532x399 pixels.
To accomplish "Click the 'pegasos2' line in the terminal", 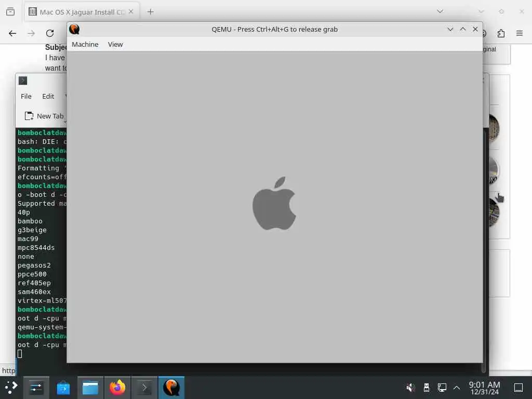I will click(x=34, y=265).
